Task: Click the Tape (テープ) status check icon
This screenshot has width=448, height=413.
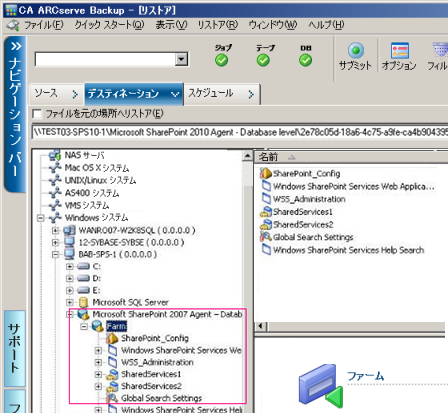Action: click(263, 60)
